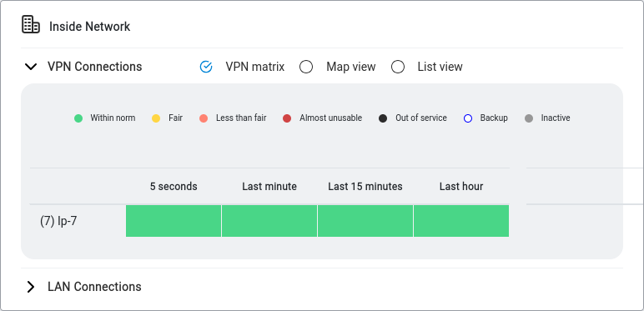The width and height of the screenshot is (644, 311).
Task: Click the 'Inside Network' title text
Action: (90, 26)
